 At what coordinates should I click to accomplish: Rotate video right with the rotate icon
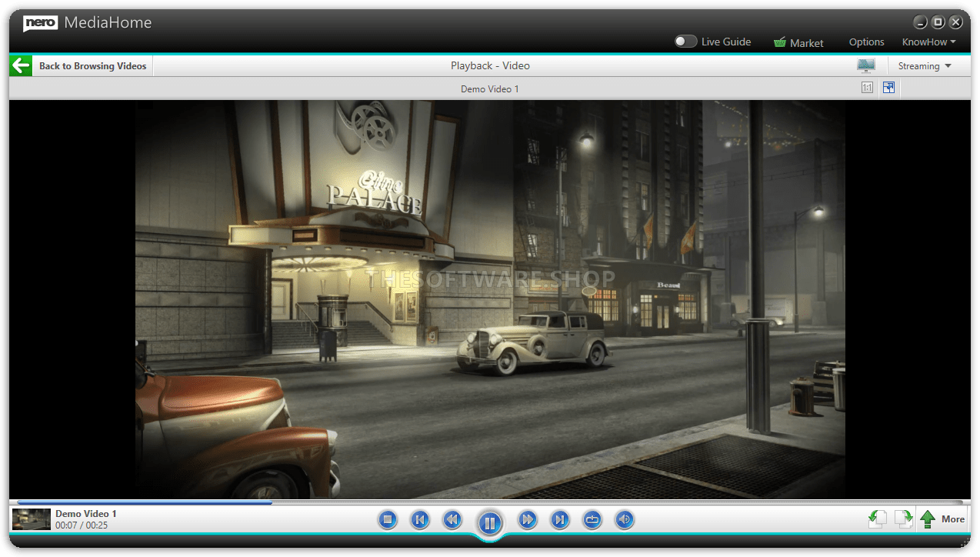903,519
